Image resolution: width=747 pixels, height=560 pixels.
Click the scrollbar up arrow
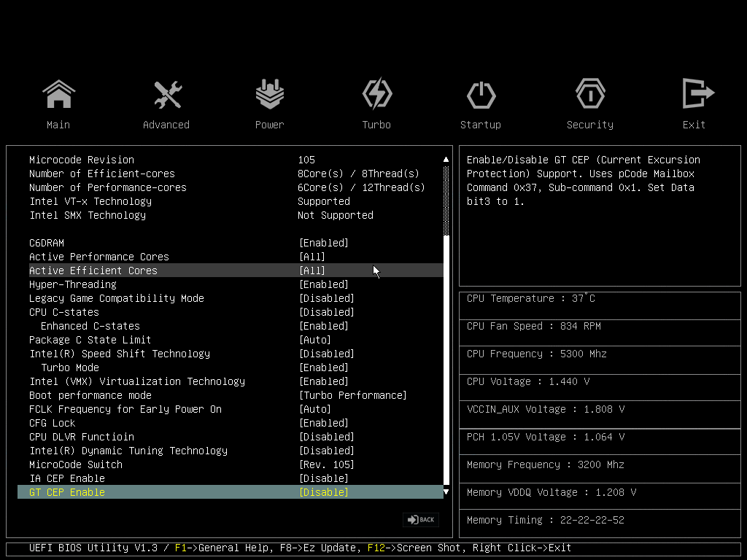tap(446, 159)
